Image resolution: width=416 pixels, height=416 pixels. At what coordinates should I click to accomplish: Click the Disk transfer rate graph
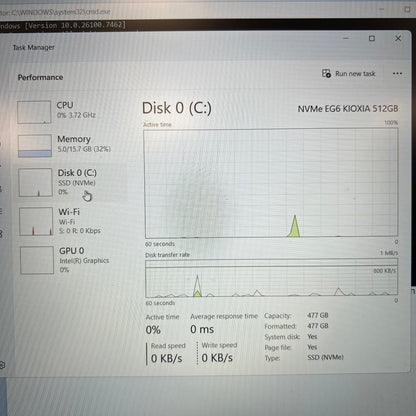coord(271,278)
